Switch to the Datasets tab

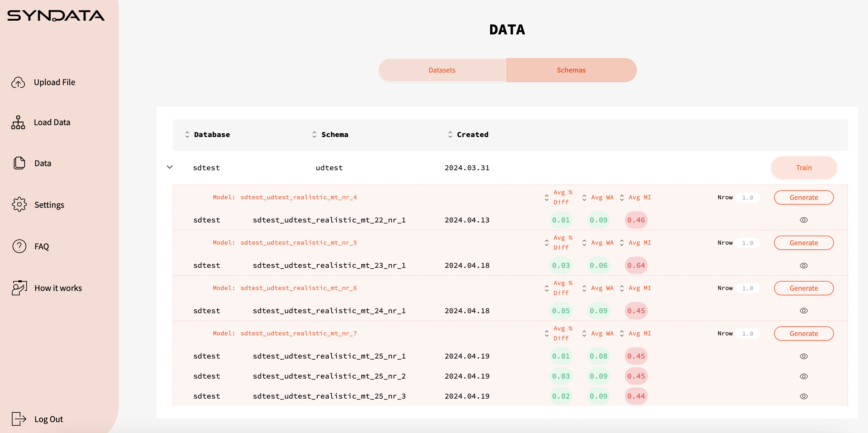click(442, 70)
